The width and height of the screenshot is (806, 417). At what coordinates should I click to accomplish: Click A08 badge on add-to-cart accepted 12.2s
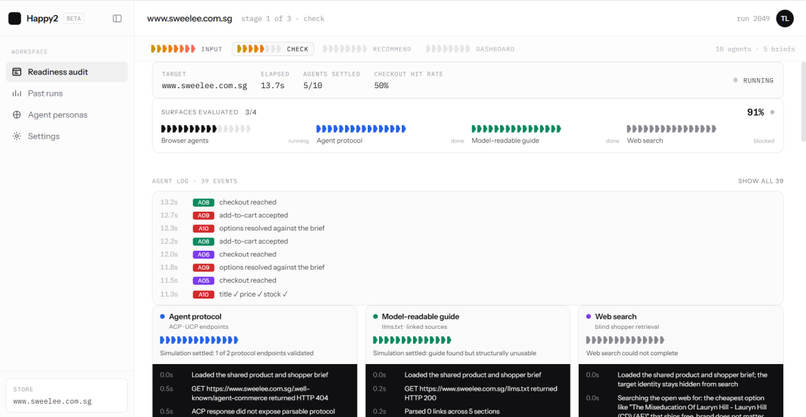[204, 241]
